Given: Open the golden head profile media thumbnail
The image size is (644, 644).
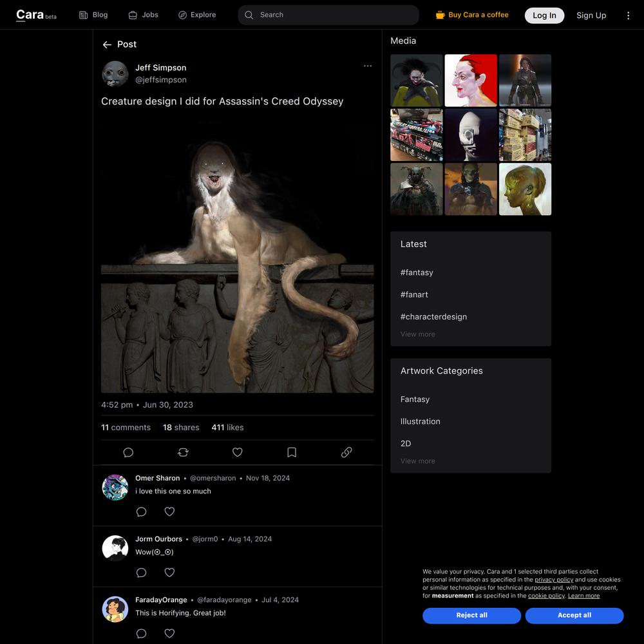Looking at the screenshot, I should [525, 189].
